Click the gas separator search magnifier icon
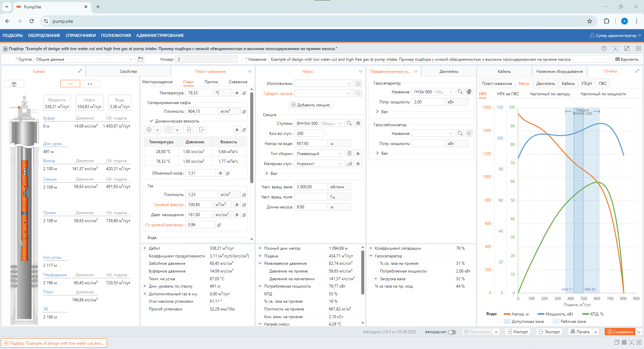This screenshot has width=644, height=349. (460, 92)
